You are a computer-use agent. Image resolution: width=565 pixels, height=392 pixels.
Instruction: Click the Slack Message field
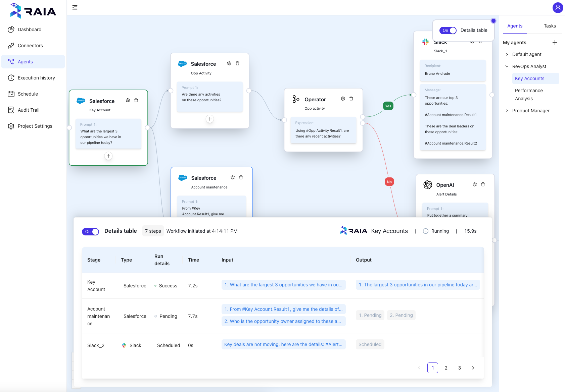(453, 117)
